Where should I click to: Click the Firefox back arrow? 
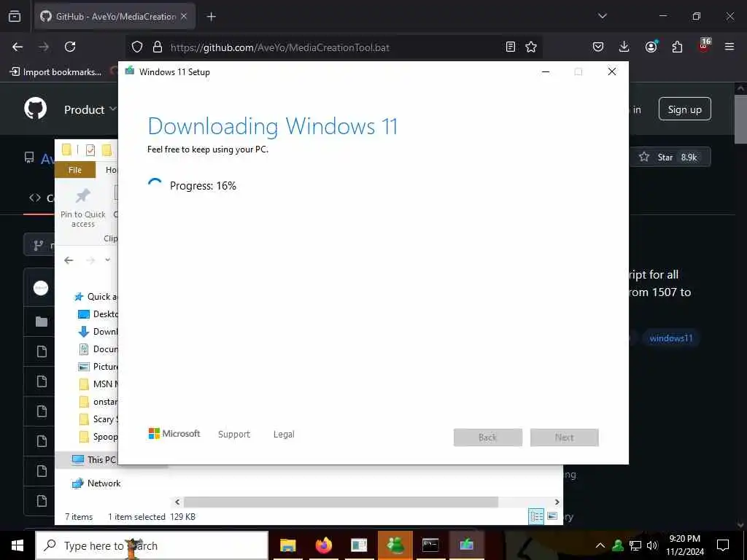click(18, 47)
